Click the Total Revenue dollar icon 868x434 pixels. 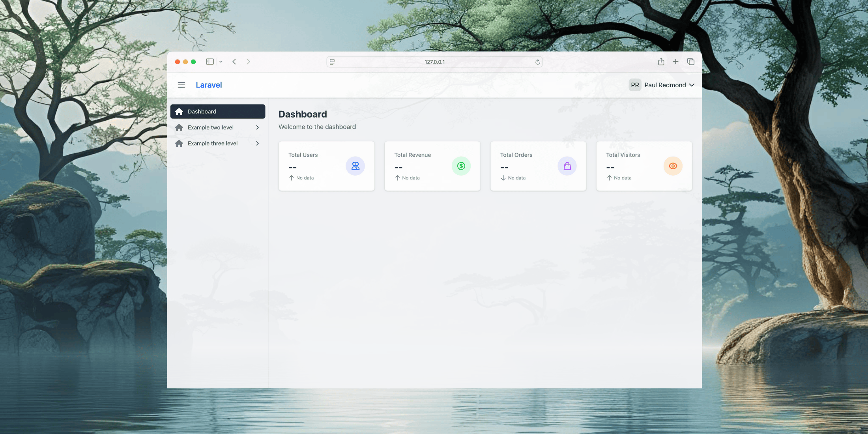click(461, 166)
